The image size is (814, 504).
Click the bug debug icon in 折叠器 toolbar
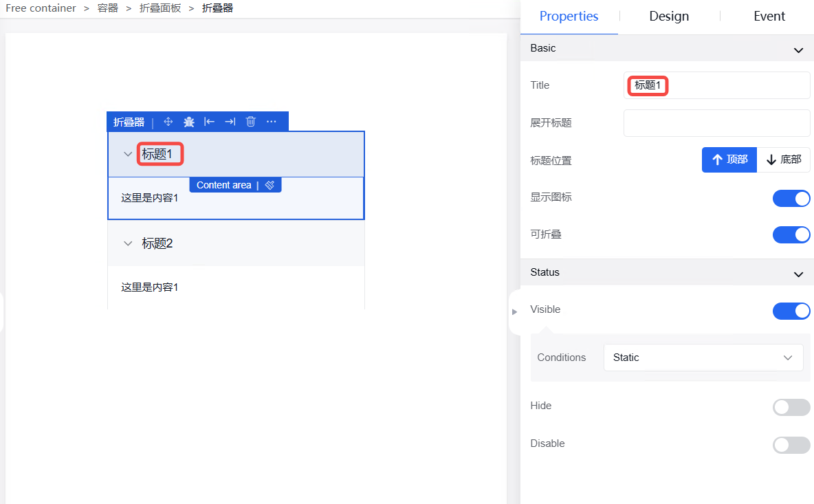click(x=189, y=122)
